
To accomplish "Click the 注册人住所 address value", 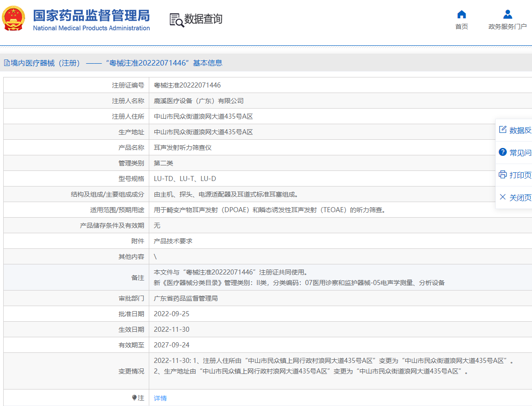I will (x=203, y=116).
